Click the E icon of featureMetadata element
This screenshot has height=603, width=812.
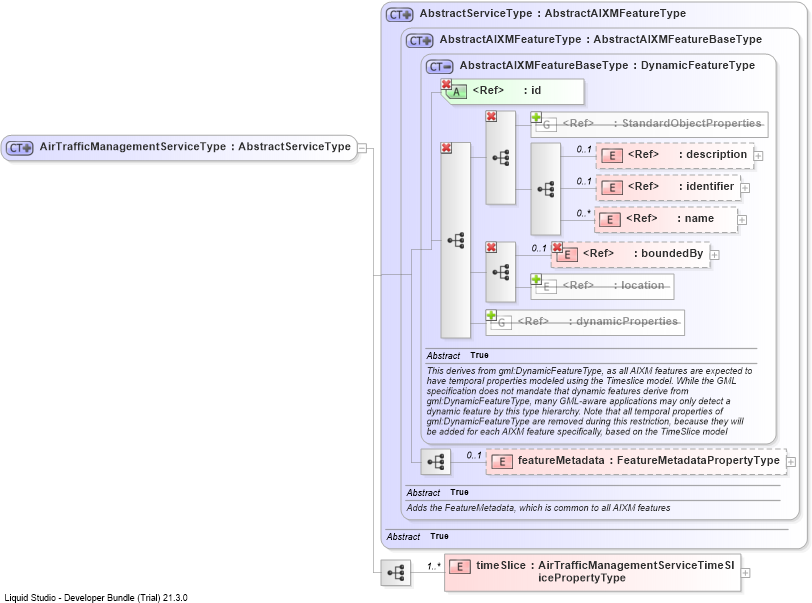(x=501, y=462)
